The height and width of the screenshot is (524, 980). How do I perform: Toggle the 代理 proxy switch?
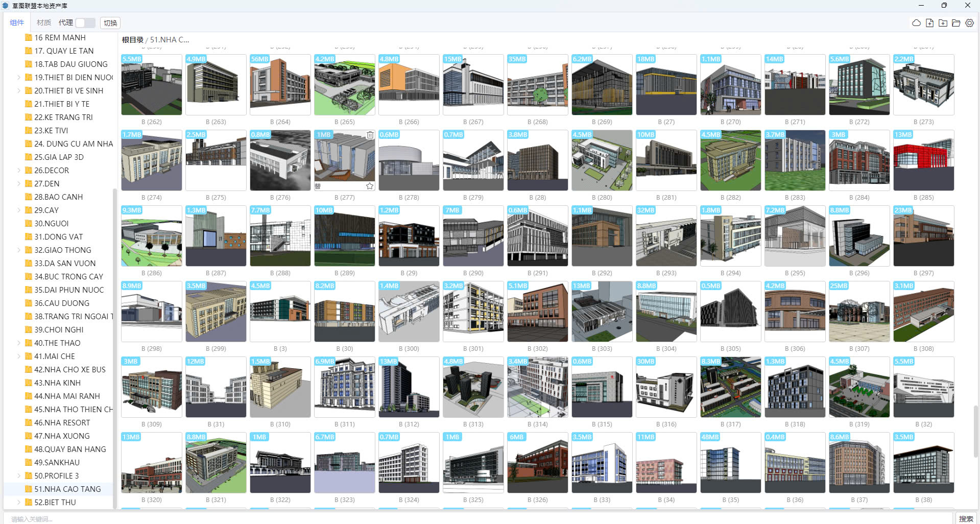click(x=85, y=23)
